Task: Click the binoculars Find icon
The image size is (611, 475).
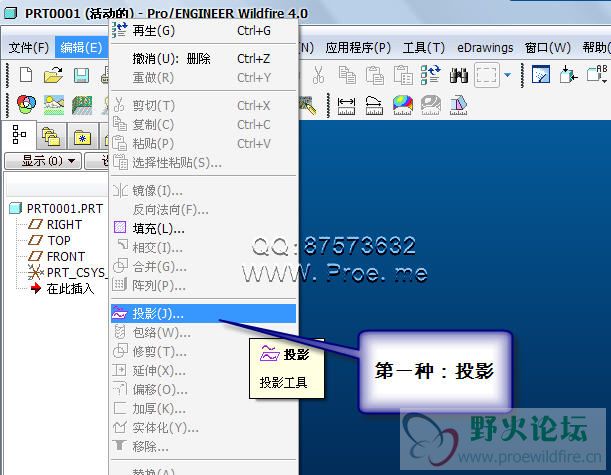Action: (x=459, y=75)
